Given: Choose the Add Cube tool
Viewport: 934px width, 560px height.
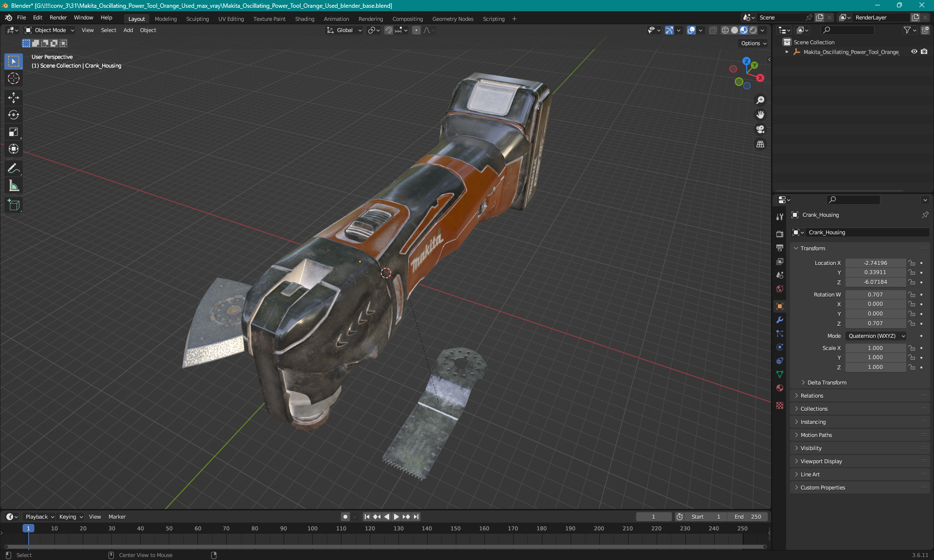Looking at the screenshot, I should tap(14, 205).
